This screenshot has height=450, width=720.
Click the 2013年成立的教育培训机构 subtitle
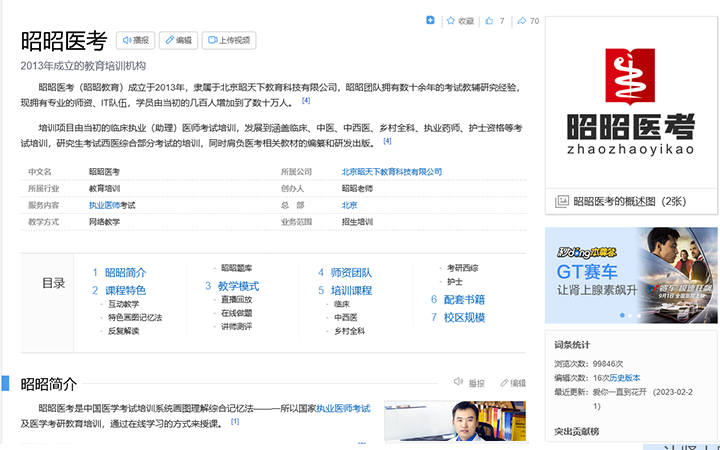tap(83, 66)
